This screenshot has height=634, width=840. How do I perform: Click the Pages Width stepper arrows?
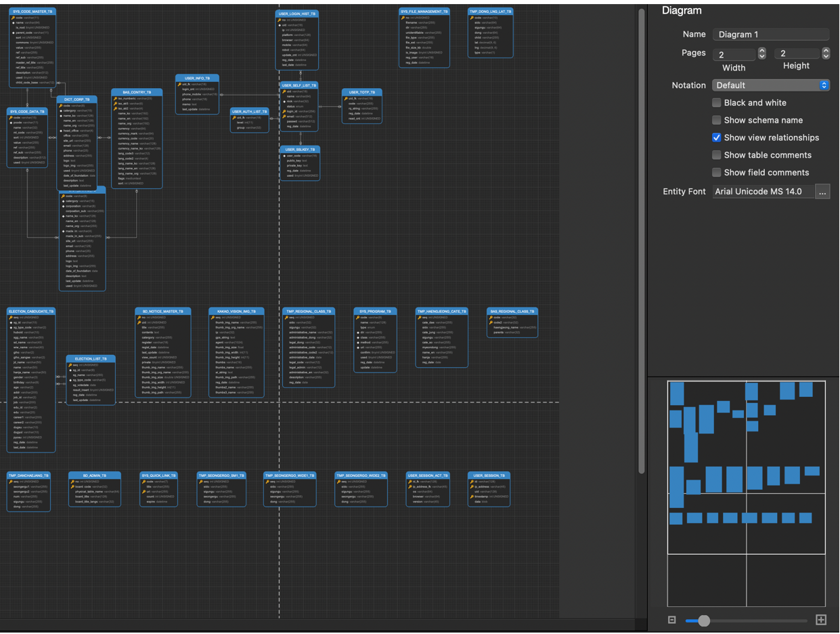761,54
